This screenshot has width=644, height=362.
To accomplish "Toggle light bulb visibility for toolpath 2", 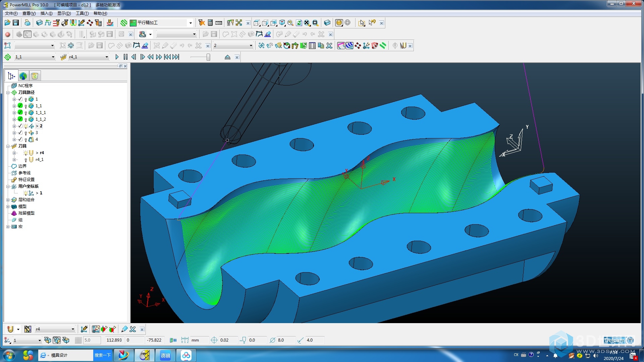I will [26, 126].
